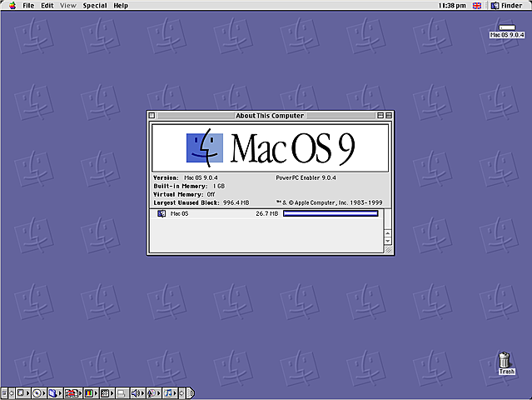Click the zoom box of About This Computer
Viewport: 532px width, 400px height.
380,116
